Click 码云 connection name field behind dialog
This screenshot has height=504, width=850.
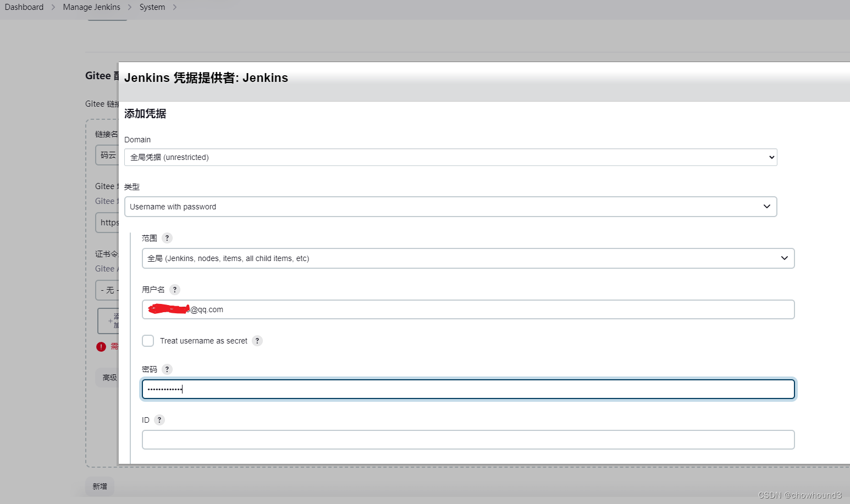[x=107, y=155]
